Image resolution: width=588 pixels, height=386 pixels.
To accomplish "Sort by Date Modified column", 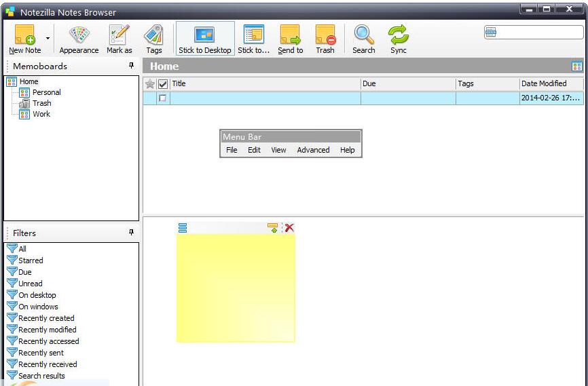I will [551, 83].
